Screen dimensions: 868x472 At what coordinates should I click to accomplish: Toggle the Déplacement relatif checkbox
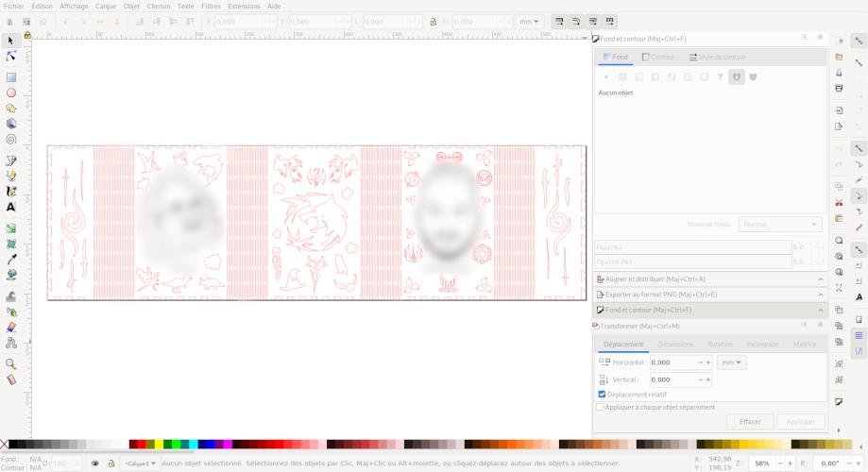(x=602, y=395)
